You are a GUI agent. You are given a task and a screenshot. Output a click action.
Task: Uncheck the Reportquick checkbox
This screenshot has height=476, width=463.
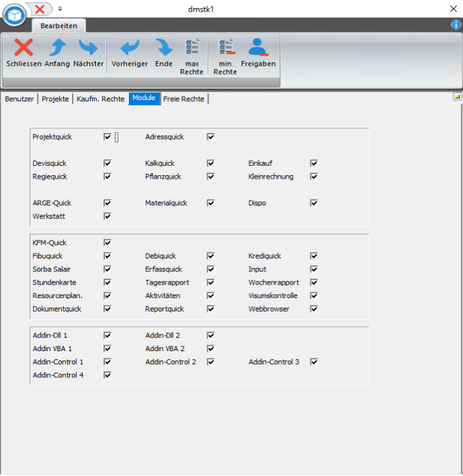point(210,309)
